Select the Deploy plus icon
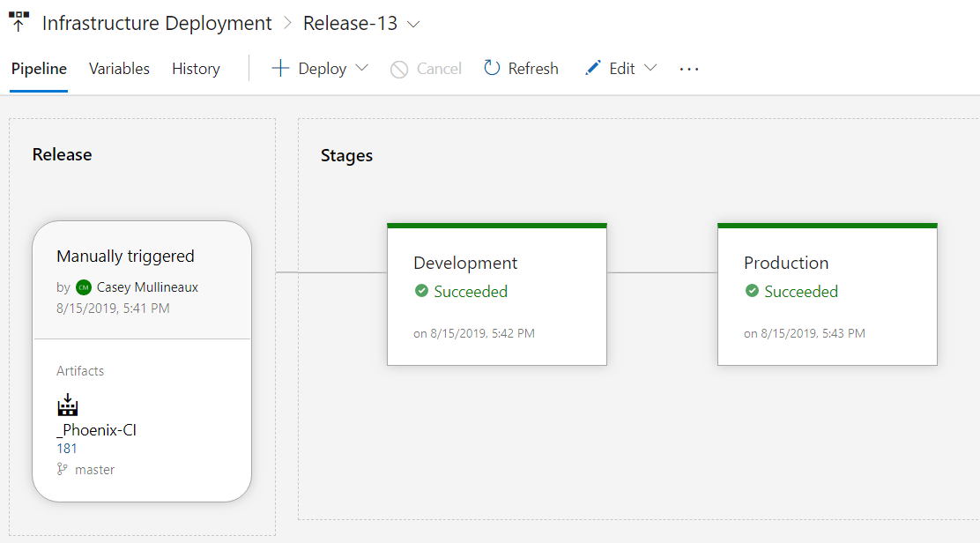This screenshot has width=980, height=543. tap(280, 68)
